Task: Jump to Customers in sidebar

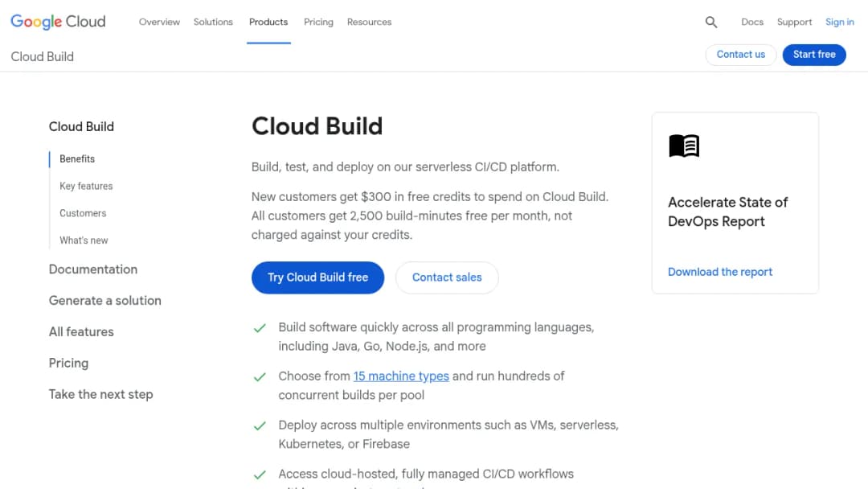Action: (x=83, y=213)
